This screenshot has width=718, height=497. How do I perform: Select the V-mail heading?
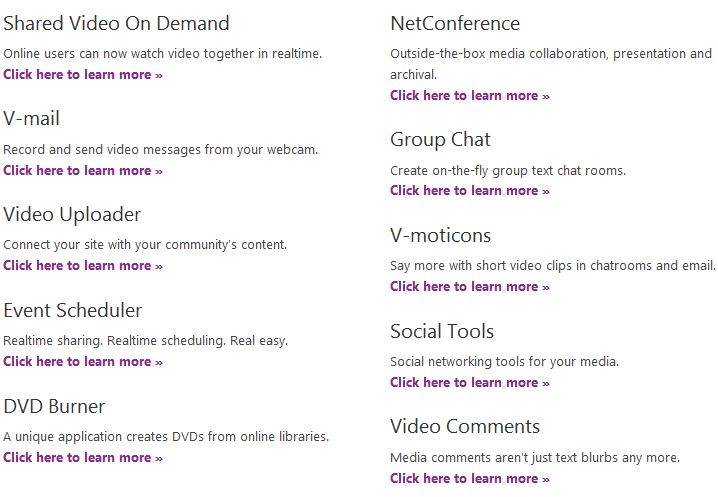click(32, 119)
